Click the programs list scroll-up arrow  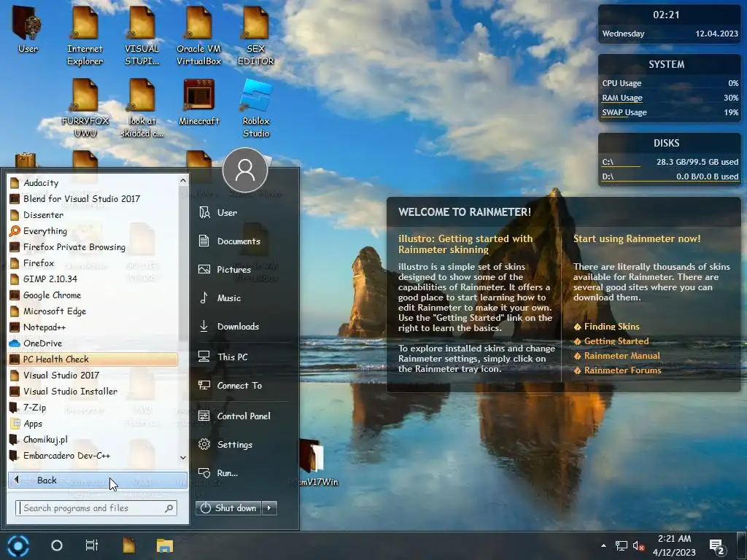(183, 180)
